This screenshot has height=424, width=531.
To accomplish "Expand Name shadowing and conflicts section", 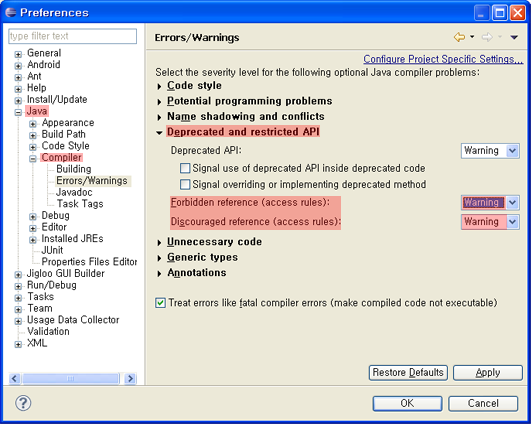I will 159,118.
